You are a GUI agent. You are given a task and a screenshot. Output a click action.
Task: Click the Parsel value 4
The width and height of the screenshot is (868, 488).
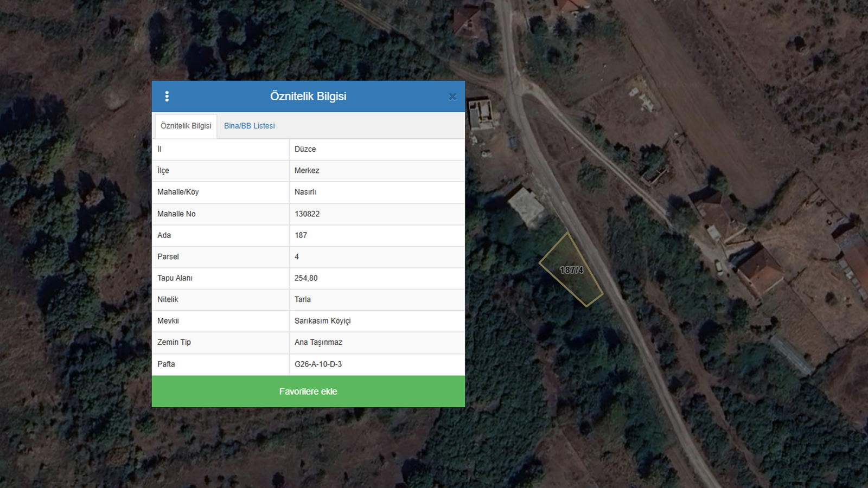click(297, 256)
